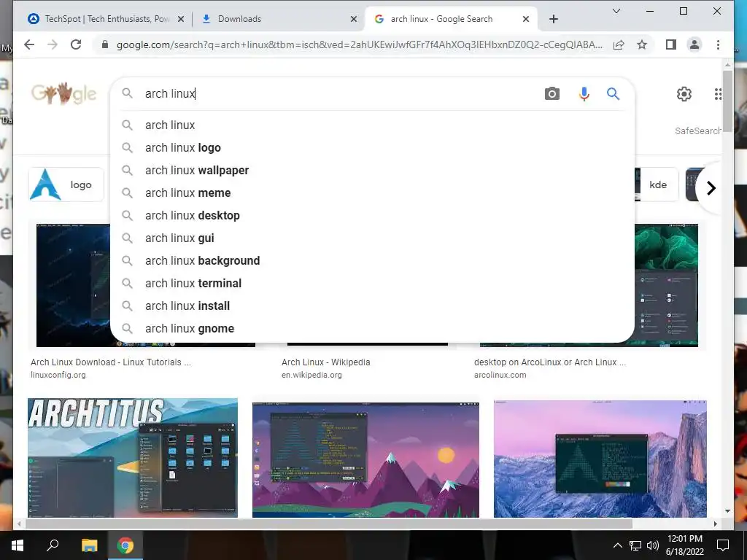The image size is (747, 560).
Task: Open SafeSearch settings
Action: coord(697,131)
